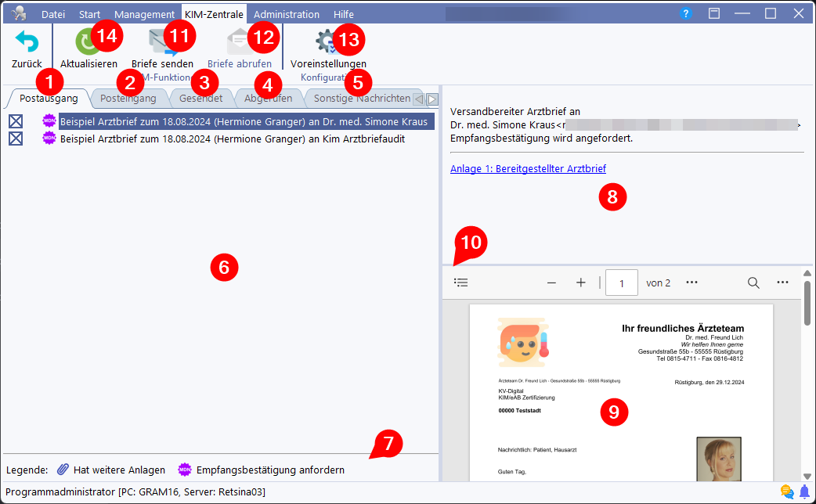This screenshot has width=816, height=504.
Task: Select the letter to Kim Arztbriefaudit
Action: coord(232,139)
